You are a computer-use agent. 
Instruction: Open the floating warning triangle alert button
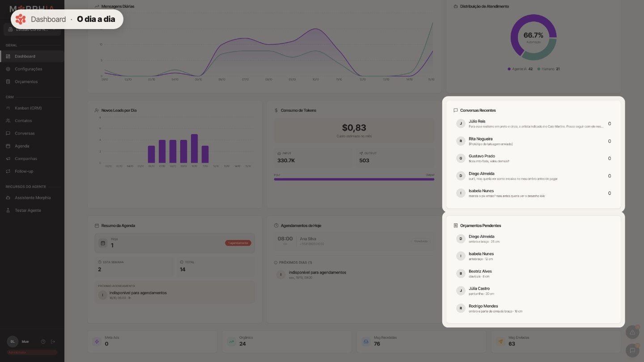[632, 332]
